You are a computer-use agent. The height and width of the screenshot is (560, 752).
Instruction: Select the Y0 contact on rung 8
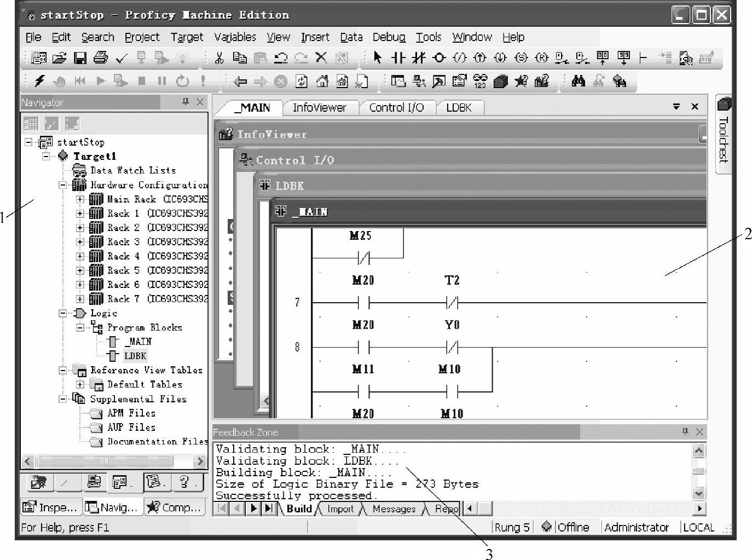click(452, 347)
